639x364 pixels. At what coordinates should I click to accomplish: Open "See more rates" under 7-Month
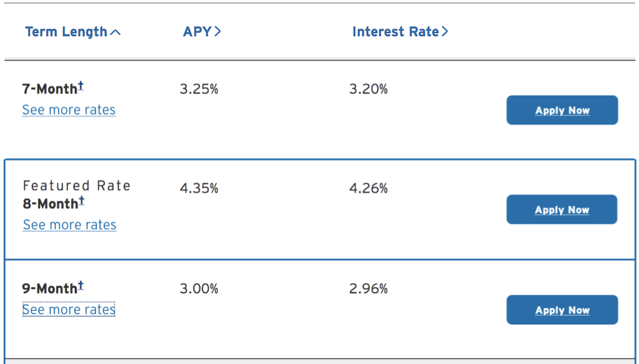click(69, 110)
